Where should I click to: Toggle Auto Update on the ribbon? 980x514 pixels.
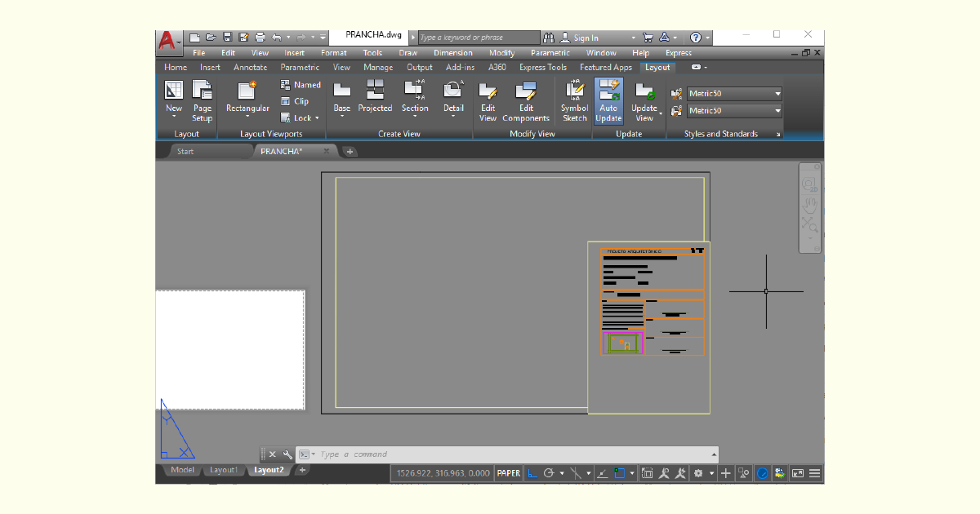(608, 101)
